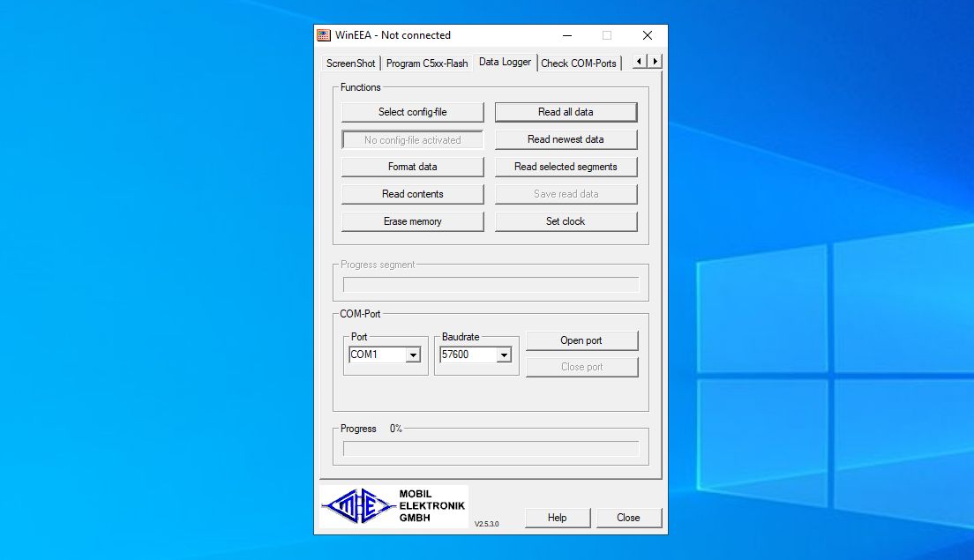Open the Baudrate selection dropdown
This screenshot has height=560, width=974.
505,355
